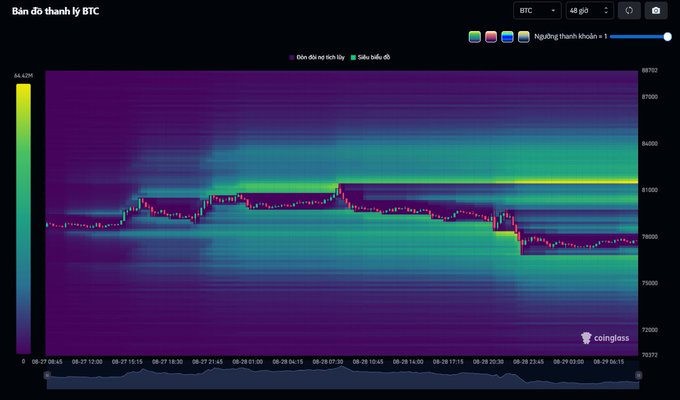This screenshot has width=680, height=400.
Task: Select the green viridis color scheme swatch
Action: (475, 37)
